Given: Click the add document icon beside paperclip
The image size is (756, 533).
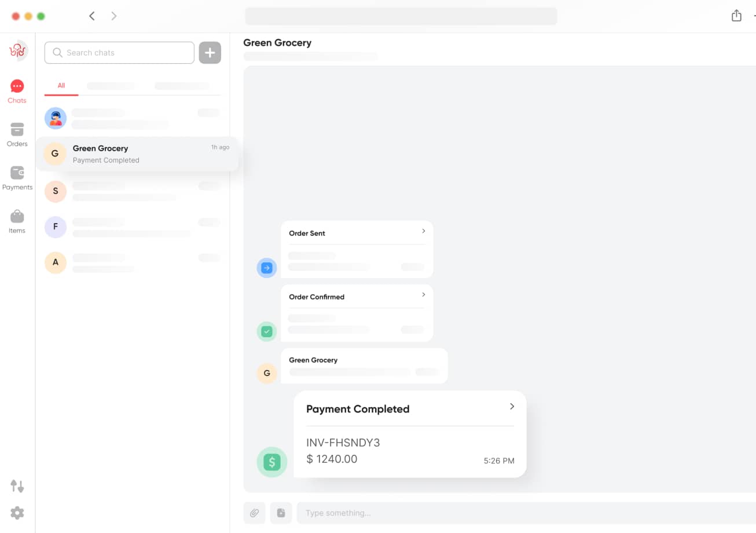Looking at the screenshot, I should click(x=281, y=513).
